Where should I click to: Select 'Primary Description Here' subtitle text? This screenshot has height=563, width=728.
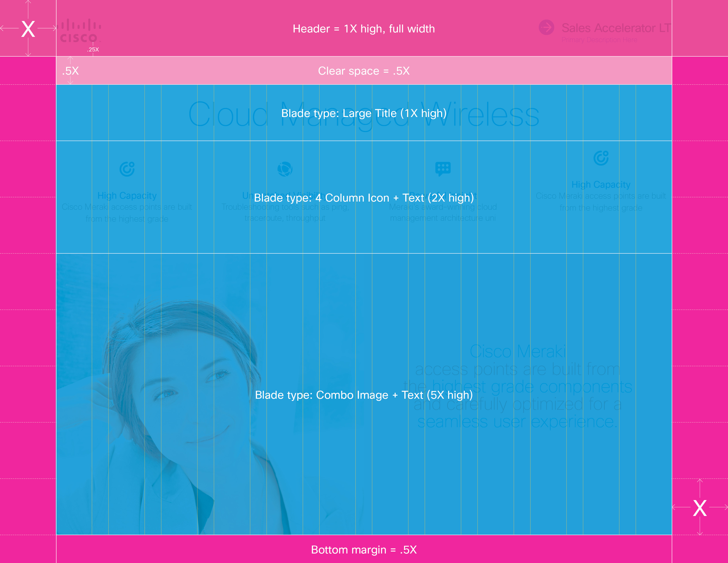point(599,40)
